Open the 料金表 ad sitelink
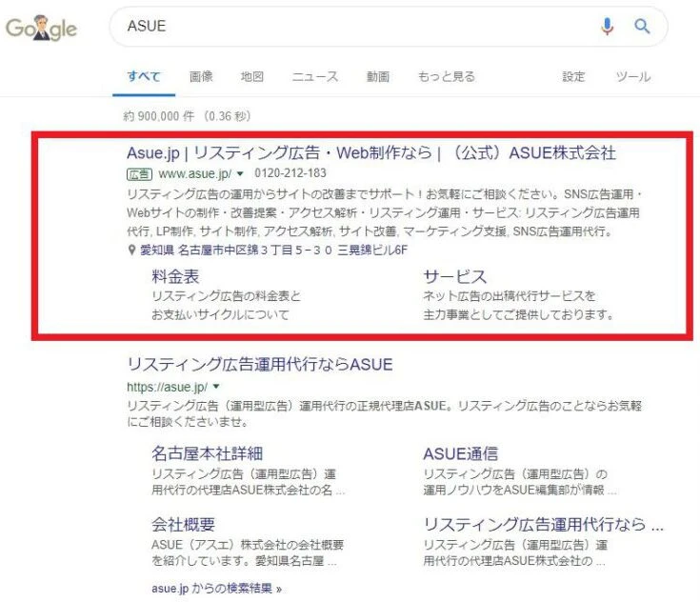The height and width of the screenshot is (602, 700). point(175,276)
